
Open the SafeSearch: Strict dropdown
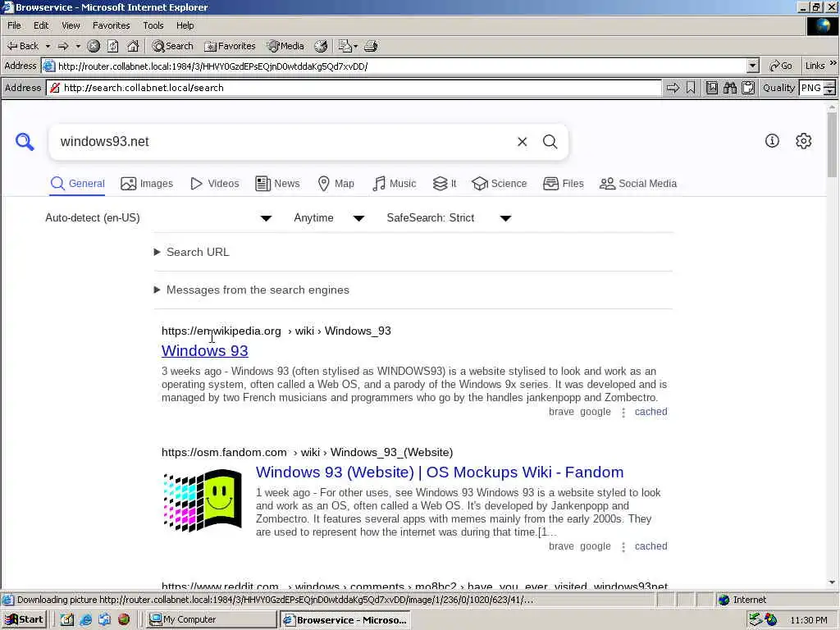[449, 218]
